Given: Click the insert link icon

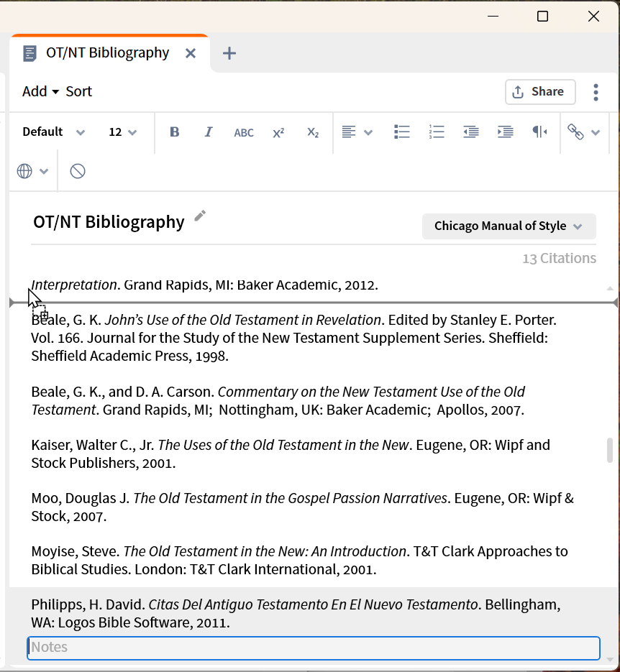Looking at the screenshot, I should click(575, 132).
